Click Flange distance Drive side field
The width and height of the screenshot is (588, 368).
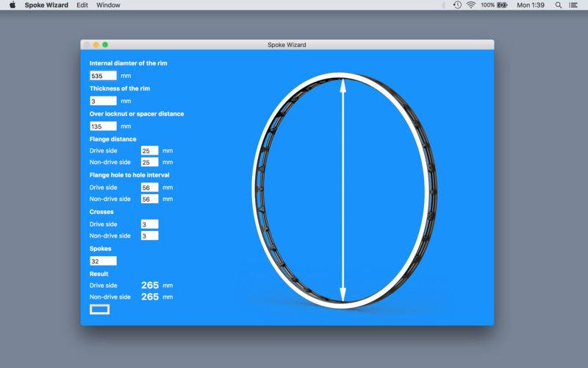coord(150,151)
